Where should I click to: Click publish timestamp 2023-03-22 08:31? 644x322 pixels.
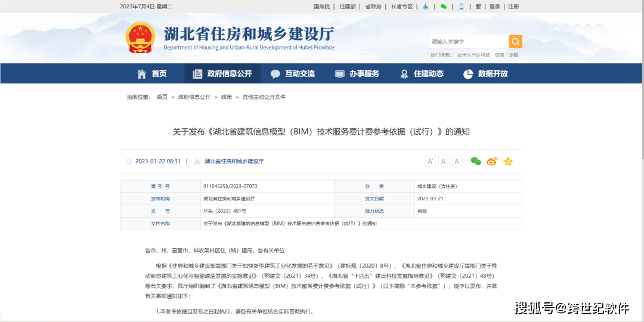click(157, 162)
